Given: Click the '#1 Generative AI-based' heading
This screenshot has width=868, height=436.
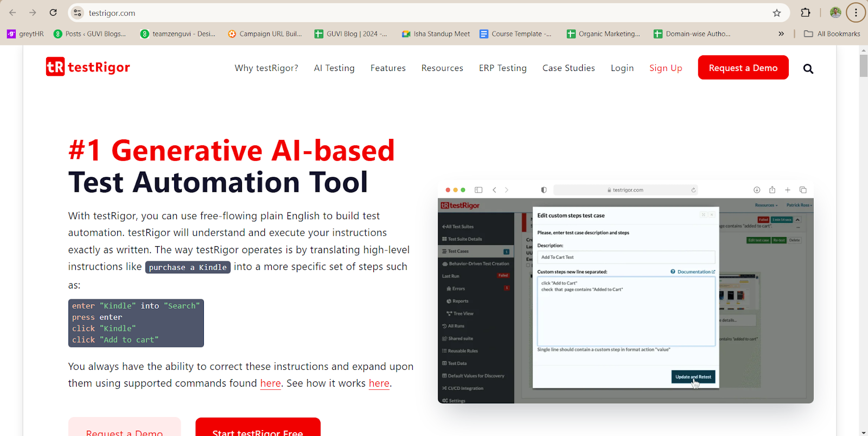Looking at the screenshot, I should 232,150.
